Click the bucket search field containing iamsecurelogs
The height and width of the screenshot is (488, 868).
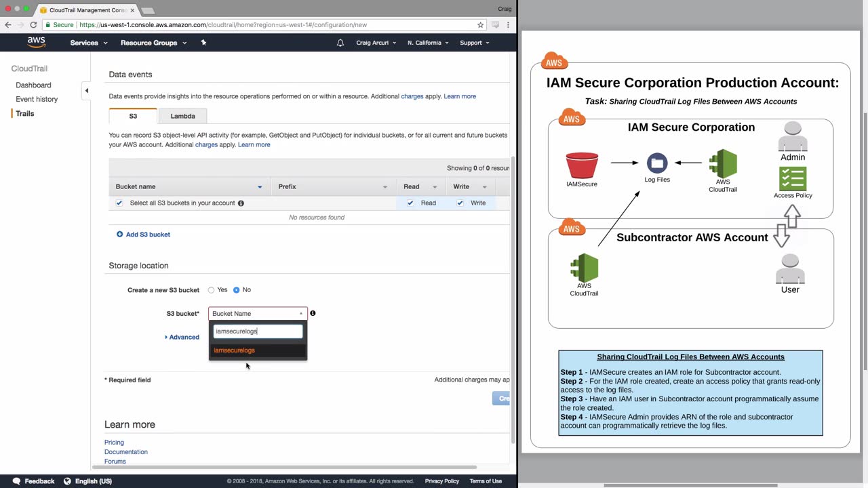tap(258, 331)
